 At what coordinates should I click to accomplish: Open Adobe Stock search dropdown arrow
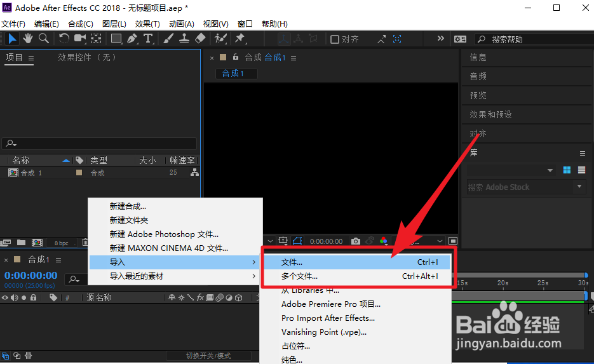[579, 186]
